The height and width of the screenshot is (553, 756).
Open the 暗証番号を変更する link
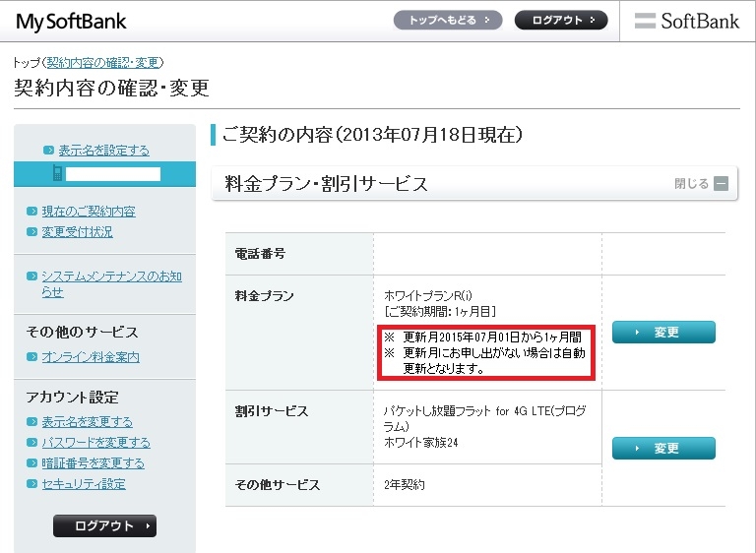pos(94,463)
